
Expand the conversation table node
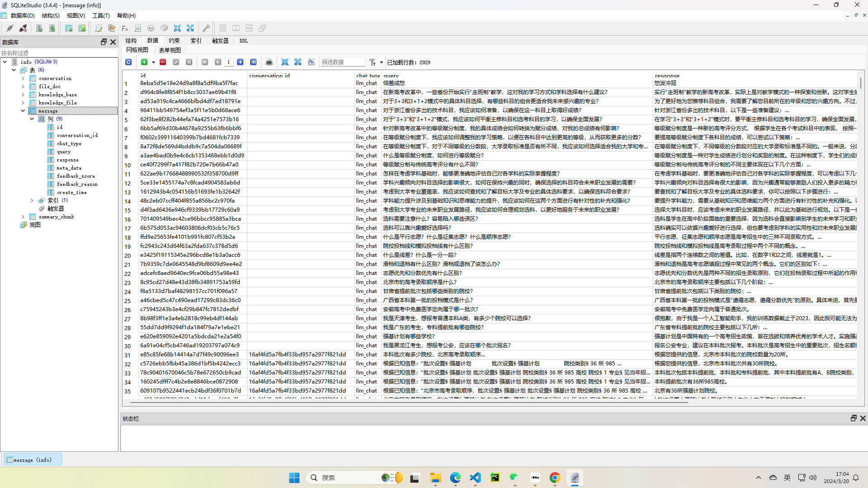coord(23,78)
